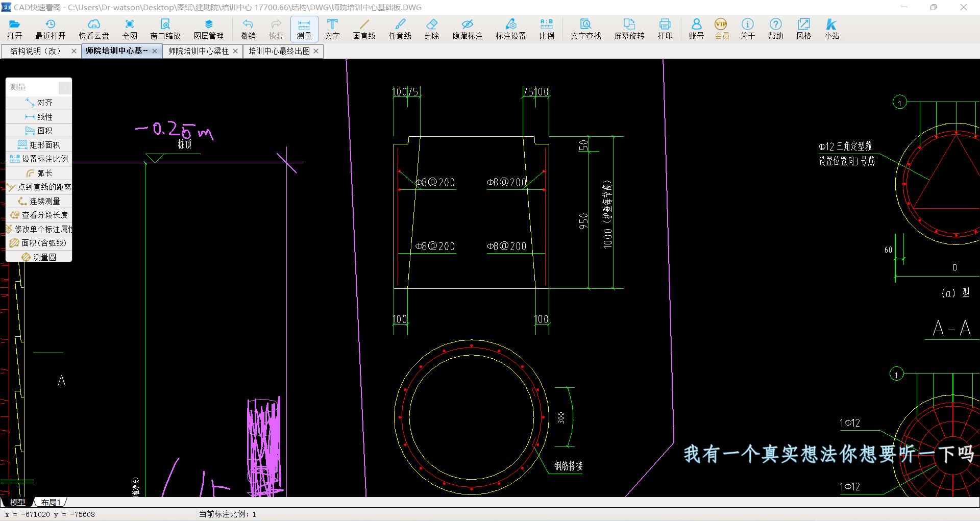This screenshot has width=980, height=521.
Task: Click 设置标注比例 in measure panel
Action: coord(39,159)
